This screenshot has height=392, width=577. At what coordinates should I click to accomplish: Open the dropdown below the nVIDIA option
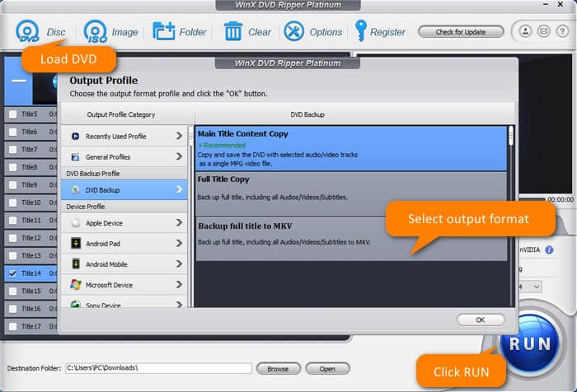click(x=536, y=287)
